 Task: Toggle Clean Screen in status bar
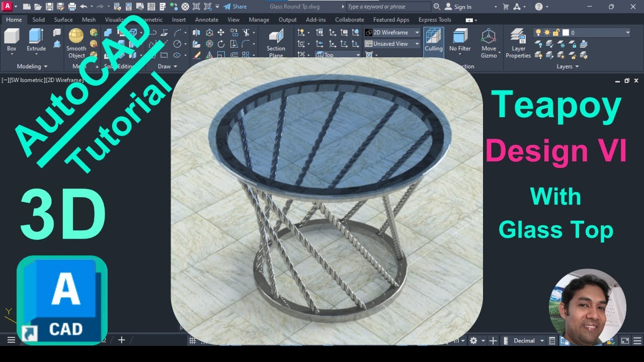click(x=625, y=341)
